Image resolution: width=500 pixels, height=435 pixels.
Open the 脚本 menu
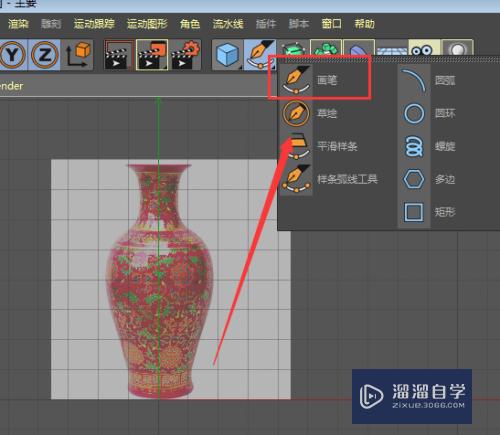299,24
